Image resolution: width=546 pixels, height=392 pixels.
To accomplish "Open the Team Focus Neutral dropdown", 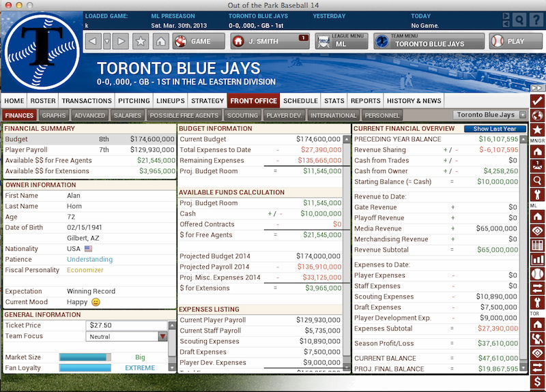I will click(x=126, y=336).
